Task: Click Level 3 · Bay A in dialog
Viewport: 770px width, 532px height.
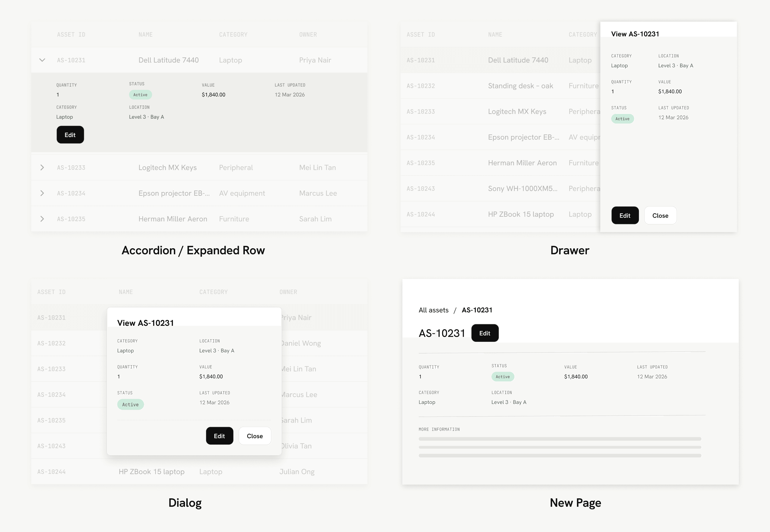Action: [x=217, y=351]
